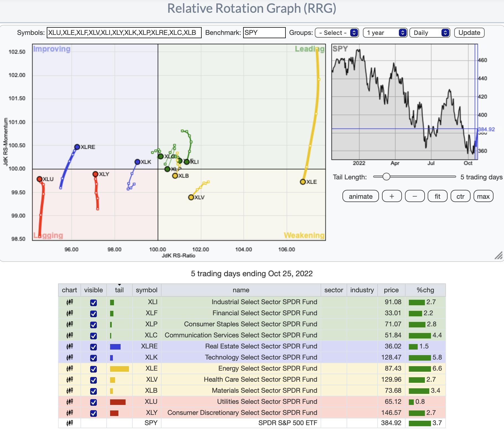Click the XLY red tail bar
This screenshot has height=429, width=504.
114,413
